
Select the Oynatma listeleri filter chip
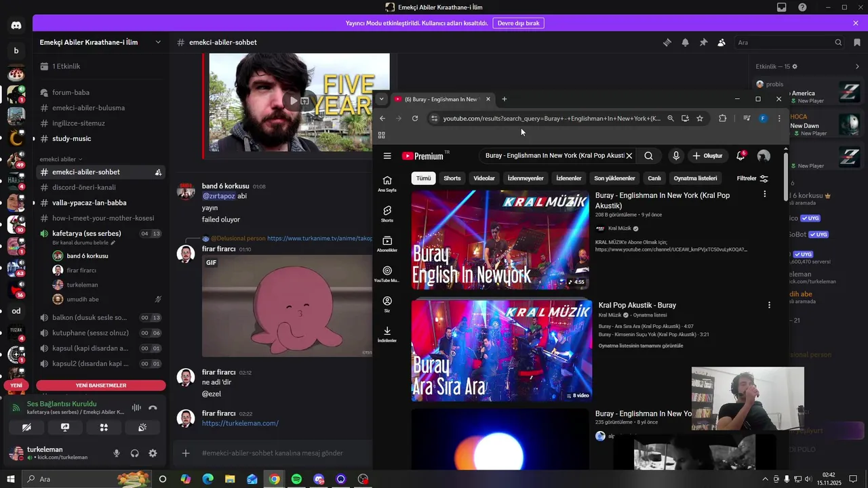click(x=695, y=178)
